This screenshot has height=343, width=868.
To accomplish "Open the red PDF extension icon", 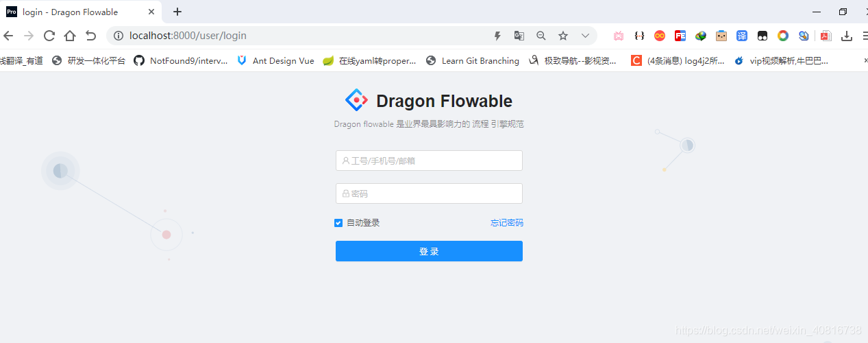I will [826, 36].
